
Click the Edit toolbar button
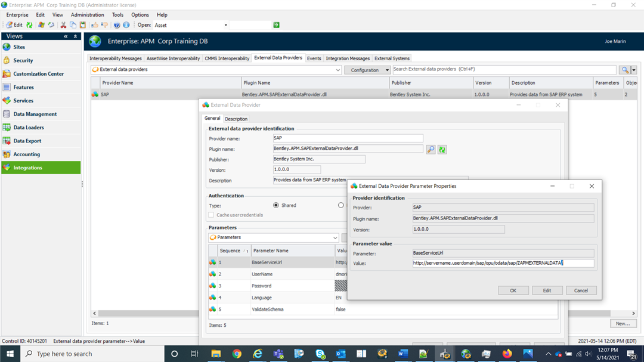[x=14, y=25]
